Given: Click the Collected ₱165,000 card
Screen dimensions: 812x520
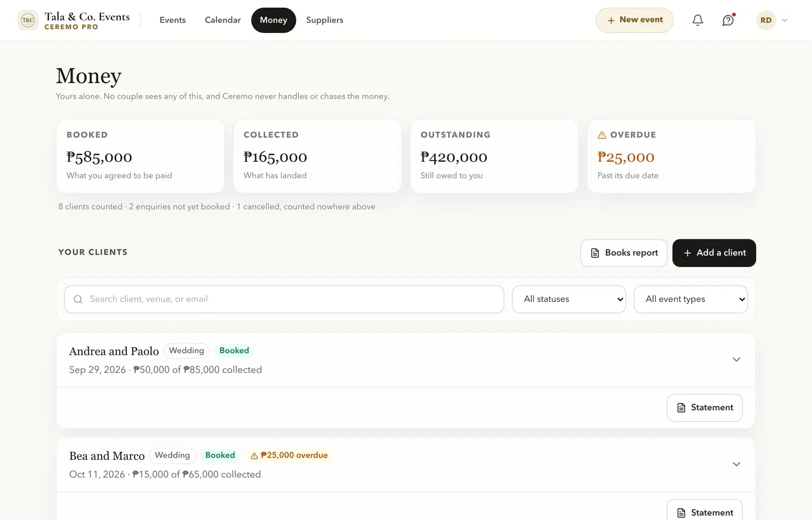Looking at the screenshot, I should pos(317,156).
